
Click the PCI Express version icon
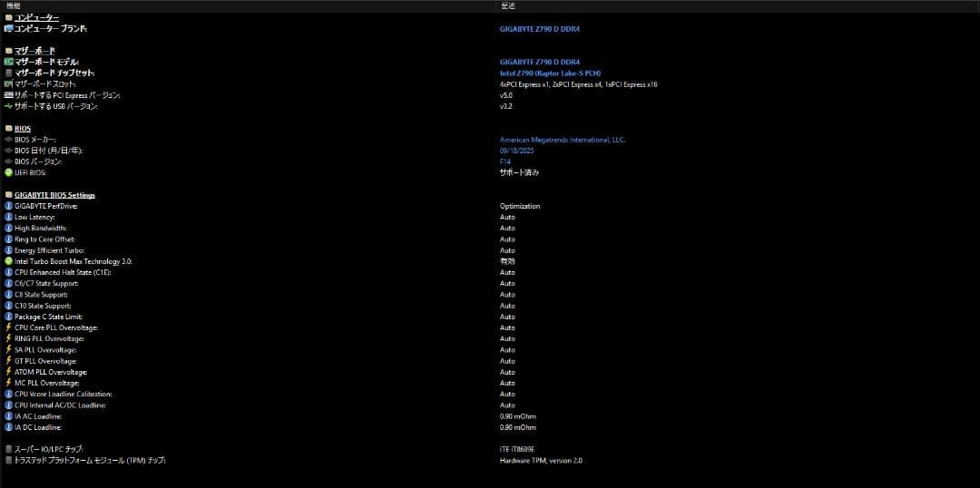point(8,95)
